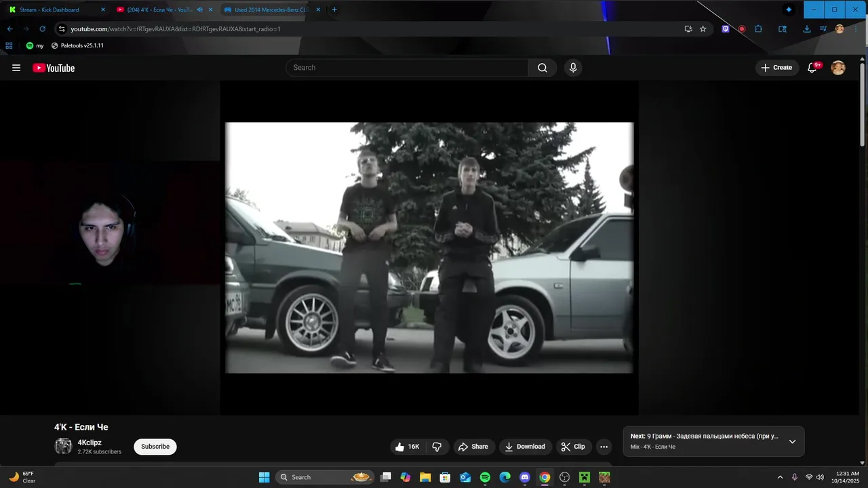Viewport: 868px width, 488px height.
Task: Open Discord from the taskbar
Action: (524, 477)
